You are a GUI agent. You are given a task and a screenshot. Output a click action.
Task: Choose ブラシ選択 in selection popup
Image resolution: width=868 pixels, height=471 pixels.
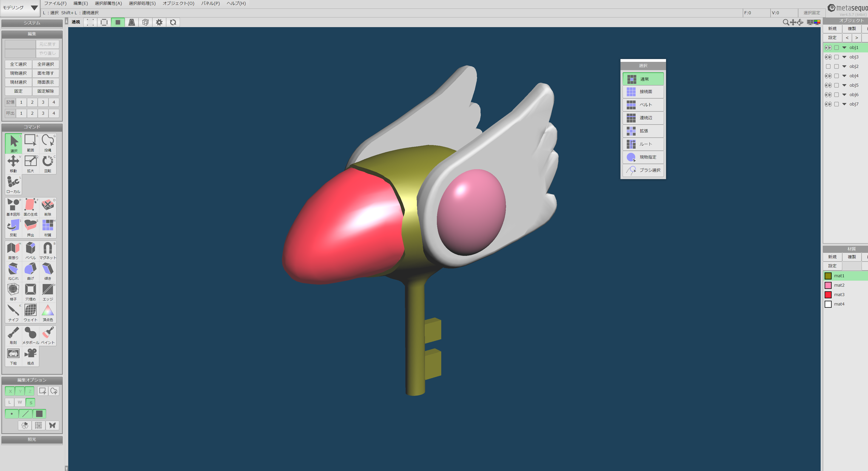click(643, 170)
